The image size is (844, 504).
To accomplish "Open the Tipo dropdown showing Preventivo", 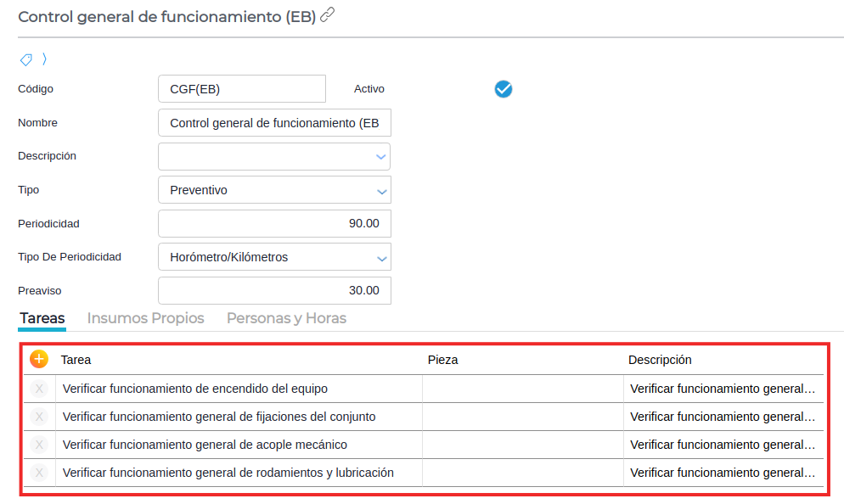I will pos(380,191).
